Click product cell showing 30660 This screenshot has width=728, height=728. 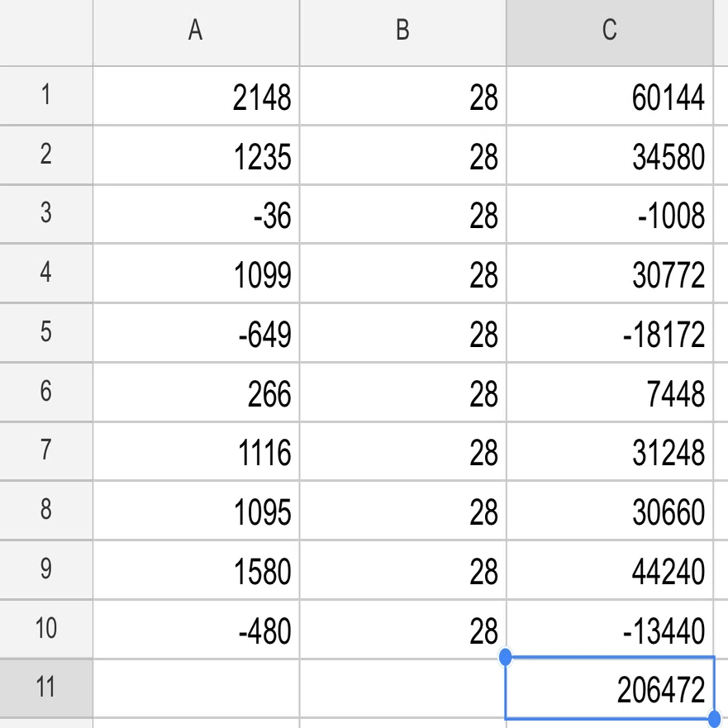tap(610, 510)
